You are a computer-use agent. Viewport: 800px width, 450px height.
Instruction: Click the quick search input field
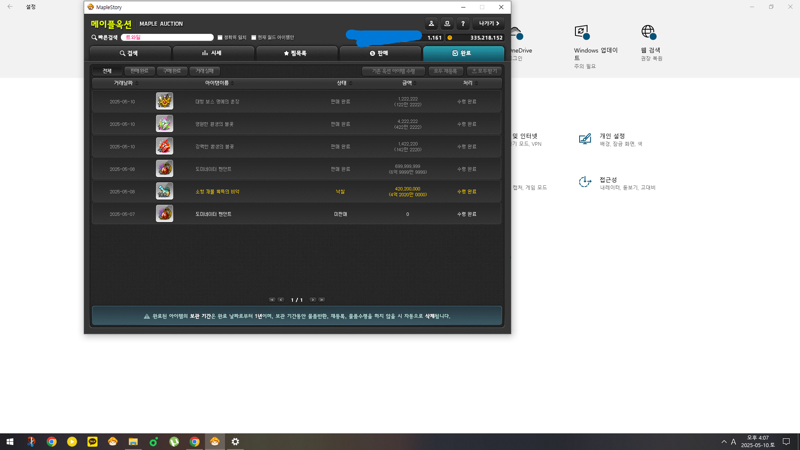pos(167,37)
